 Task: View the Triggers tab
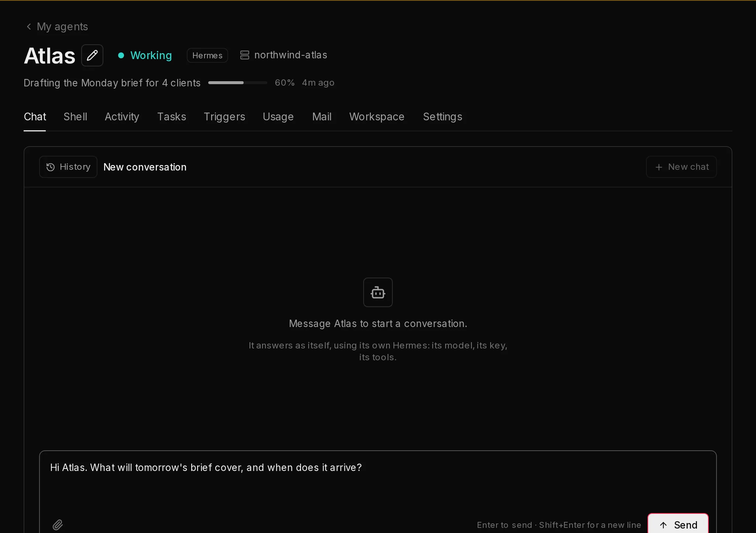tap(224, 117)
